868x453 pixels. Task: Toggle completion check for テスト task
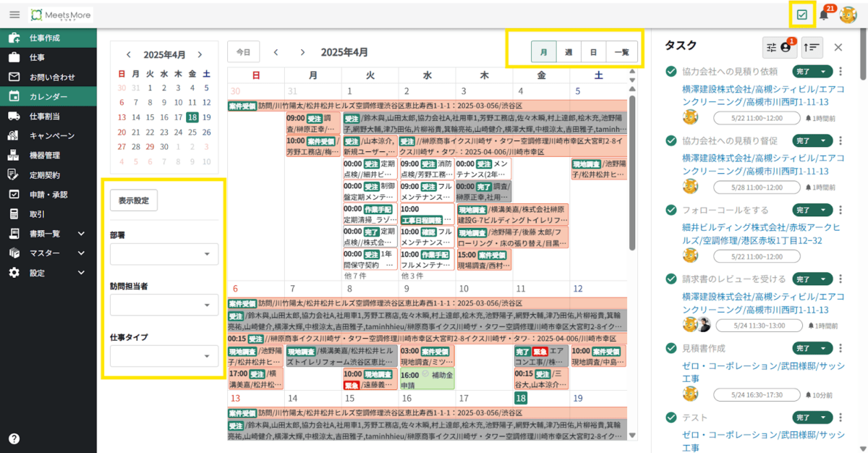click(x=671, y=417)
